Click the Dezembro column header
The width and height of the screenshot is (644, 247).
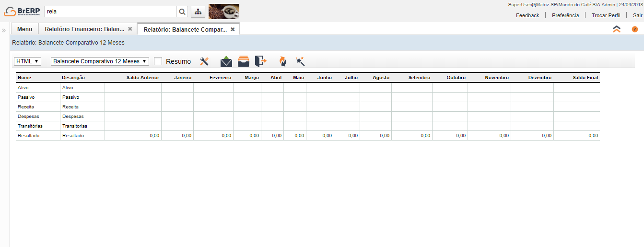point(540,77)
